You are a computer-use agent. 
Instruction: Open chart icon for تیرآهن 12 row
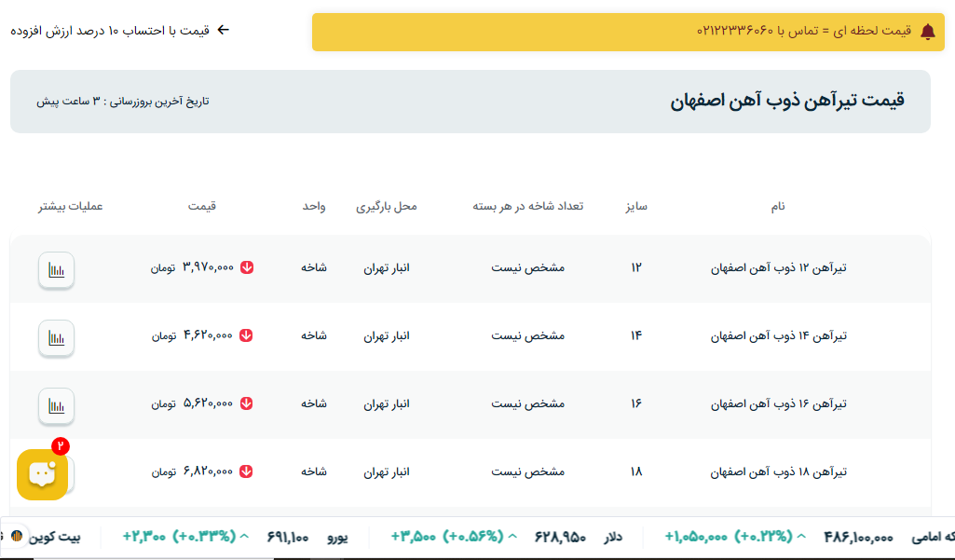[56, 270]
